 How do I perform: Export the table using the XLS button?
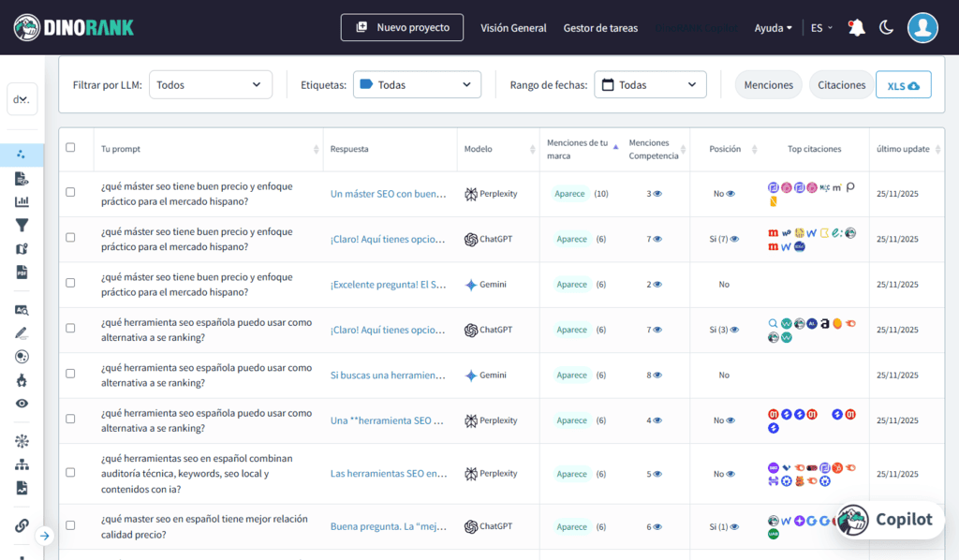pyautogui.click(x=903, y=84)
